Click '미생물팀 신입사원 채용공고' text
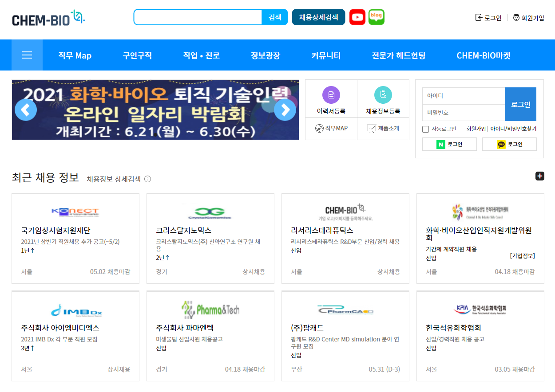 pyautogui.click(x=190, y=339)
